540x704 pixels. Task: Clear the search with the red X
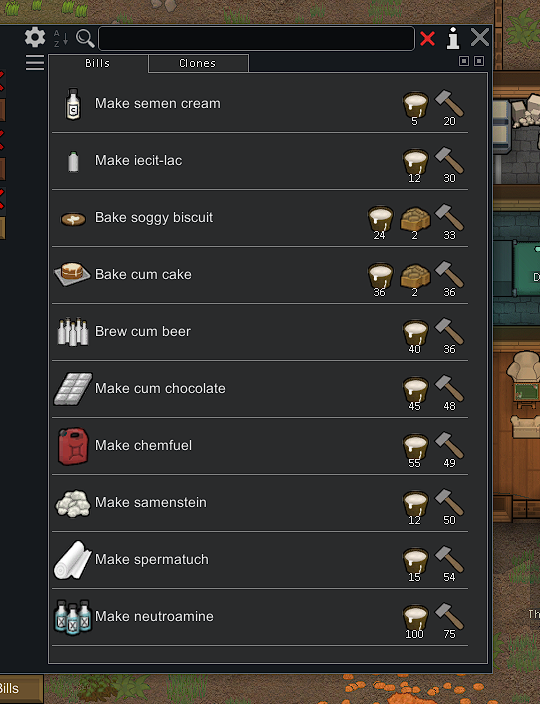(427, 39)
